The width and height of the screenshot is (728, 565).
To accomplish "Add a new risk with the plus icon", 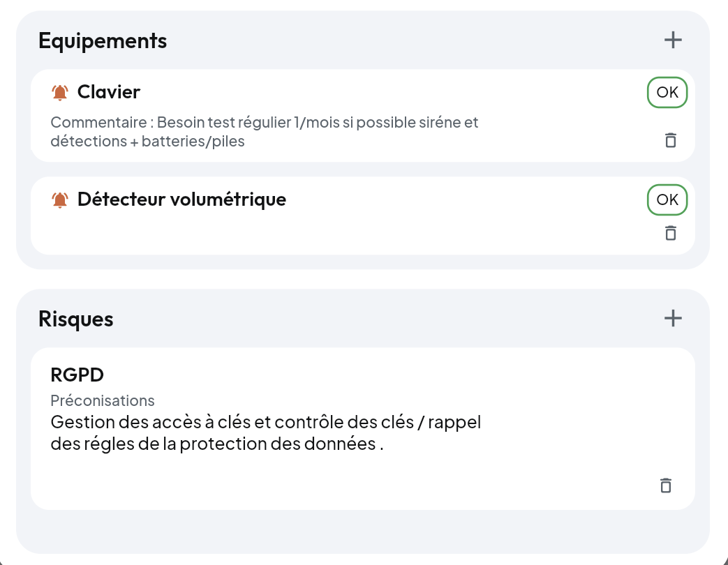I will (673, 319).
